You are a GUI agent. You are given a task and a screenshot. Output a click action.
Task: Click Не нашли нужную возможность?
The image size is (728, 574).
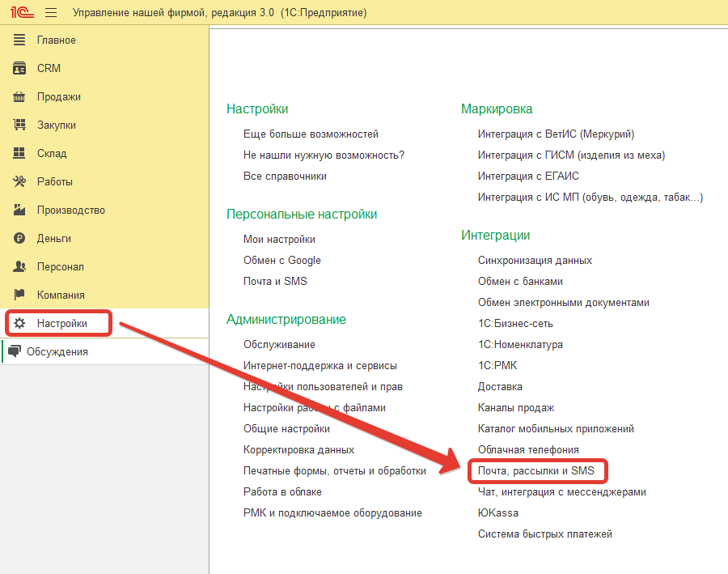pos(324,155)
